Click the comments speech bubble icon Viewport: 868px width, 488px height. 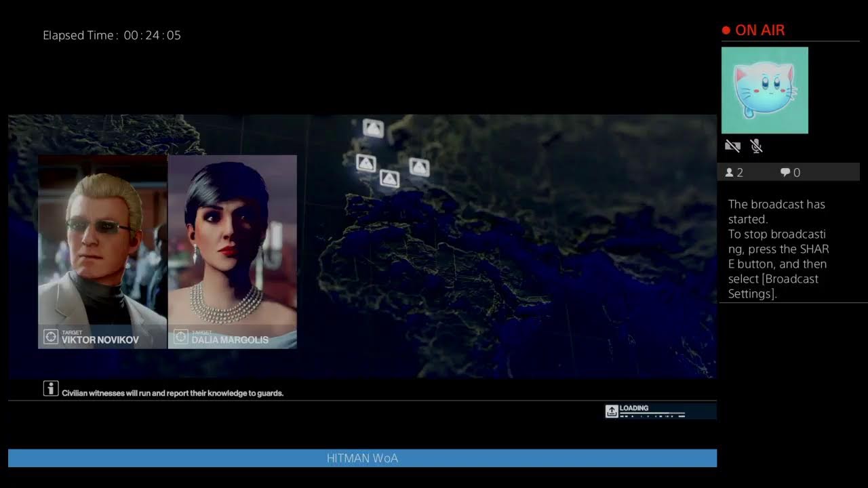point(785,173)
